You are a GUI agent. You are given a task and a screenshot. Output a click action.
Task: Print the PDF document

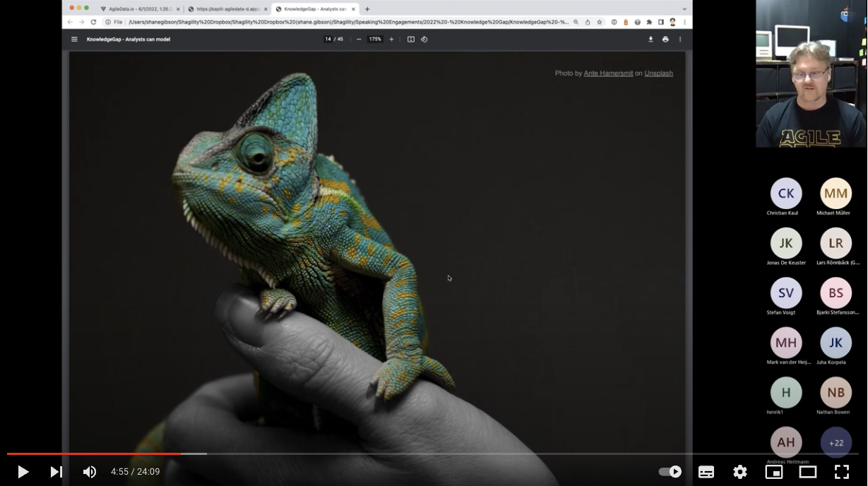[665, 40]
